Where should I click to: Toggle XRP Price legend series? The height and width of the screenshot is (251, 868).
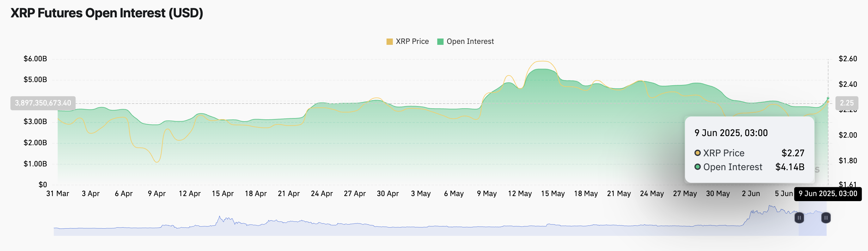pos(407,41)
